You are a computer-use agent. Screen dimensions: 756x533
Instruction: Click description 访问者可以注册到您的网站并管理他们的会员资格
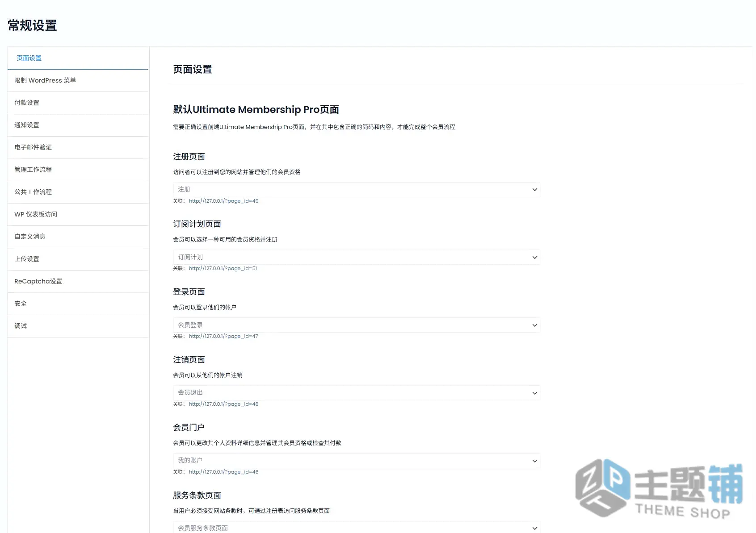click(x=237, y=172)
